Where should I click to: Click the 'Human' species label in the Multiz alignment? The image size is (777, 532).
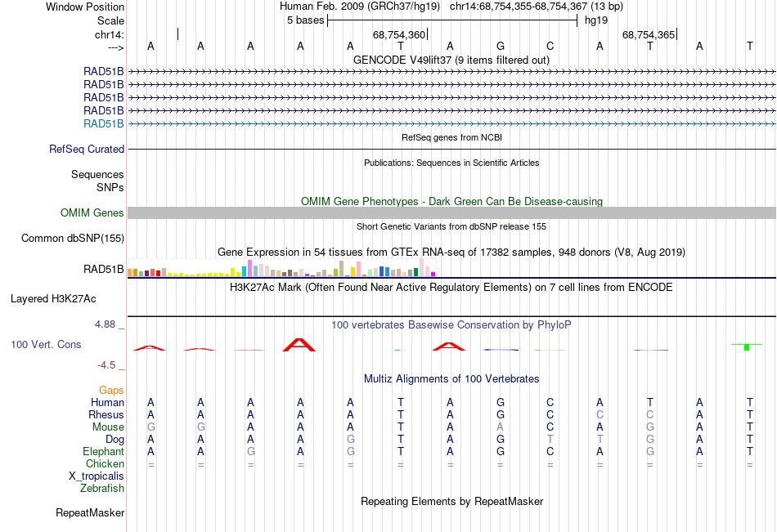[107, 402]
